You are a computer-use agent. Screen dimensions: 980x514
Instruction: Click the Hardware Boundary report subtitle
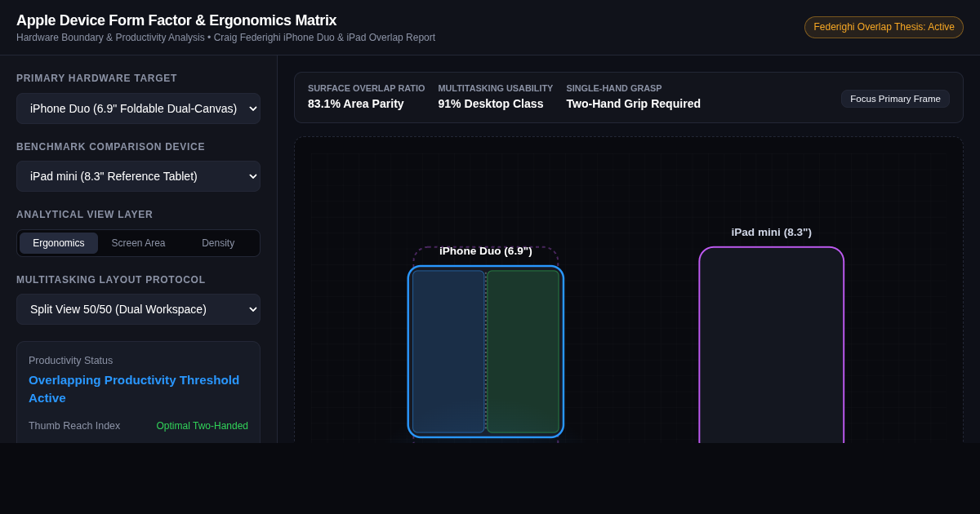coord(225,38)
